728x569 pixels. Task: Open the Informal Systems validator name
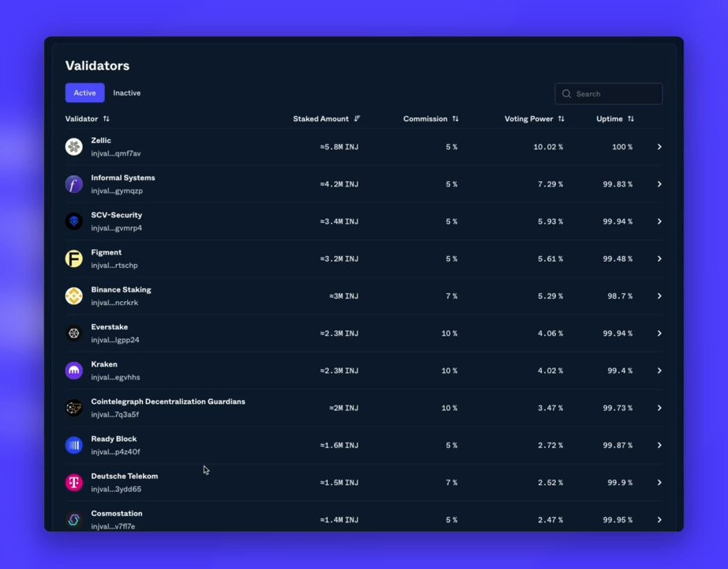pyautogui.click(x=123, y=178)
